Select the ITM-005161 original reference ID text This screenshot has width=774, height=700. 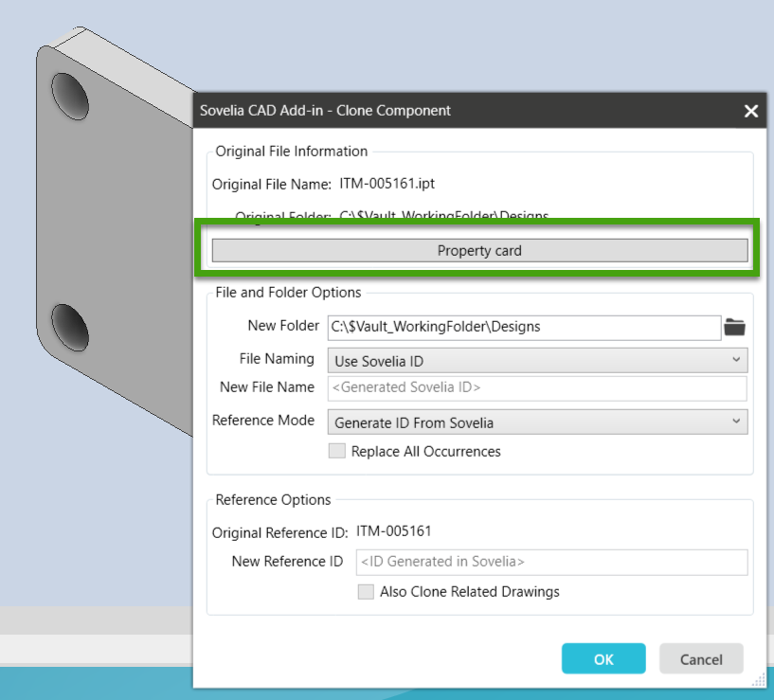[394, 531]
